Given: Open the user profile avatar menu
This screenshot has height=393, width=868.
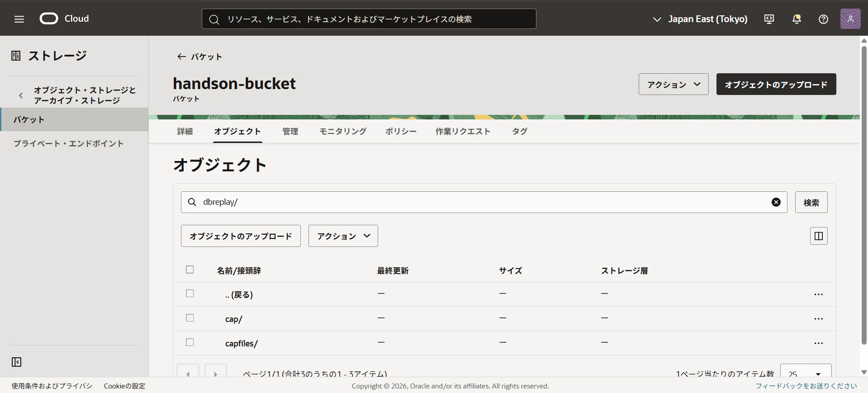Looking at the screenshot, I should 850,19.
